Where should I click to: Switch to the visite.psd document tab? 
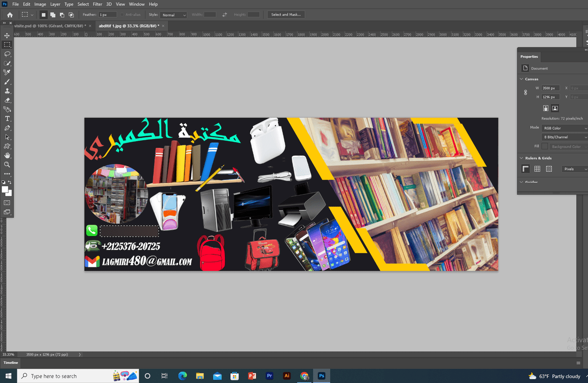[x=49, y=26]
